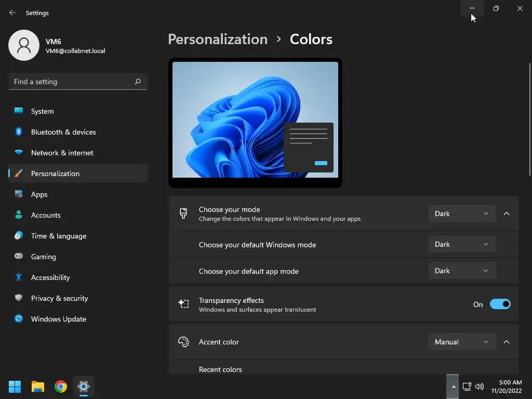532x399 pixels.
Task: Click the Apps icon in sidebar
Action: (x=19, y=194)
